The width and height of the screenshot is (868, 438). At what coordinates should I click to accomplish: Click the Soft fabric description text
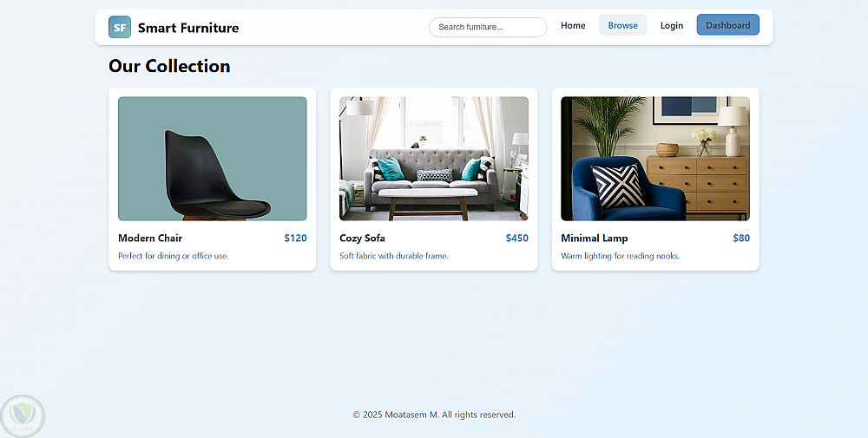(393, 256)
